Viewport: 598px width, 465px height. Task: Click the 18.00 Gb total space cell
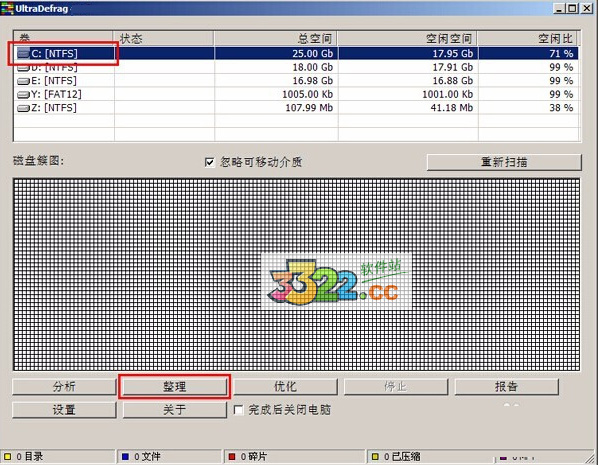point(276,68)
